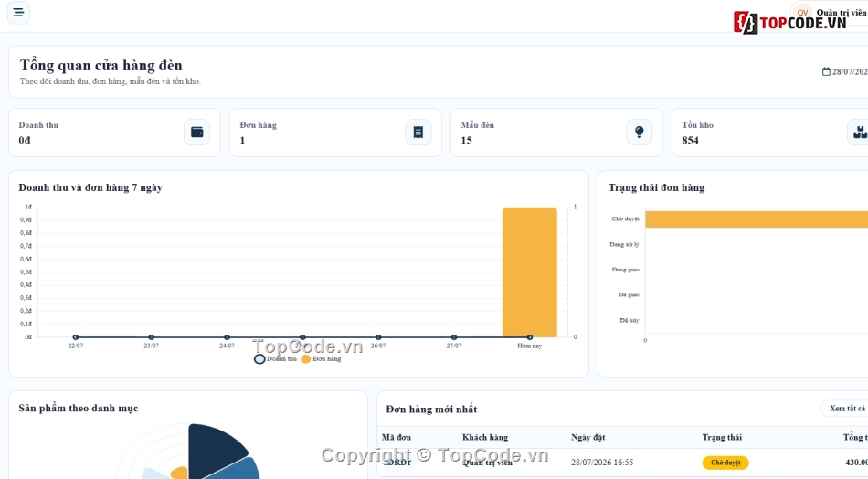The image size is (868, 479).
Task: Click the Đang giao status label
Action: (x=626, y=270)
